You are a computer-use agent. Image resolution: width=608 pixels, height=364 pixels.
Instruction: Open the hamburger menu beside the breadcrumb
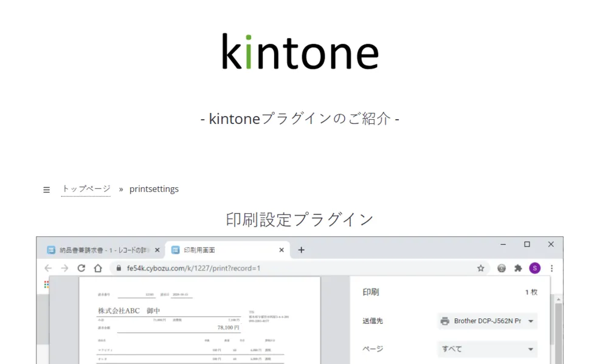(x=46, y=190)
